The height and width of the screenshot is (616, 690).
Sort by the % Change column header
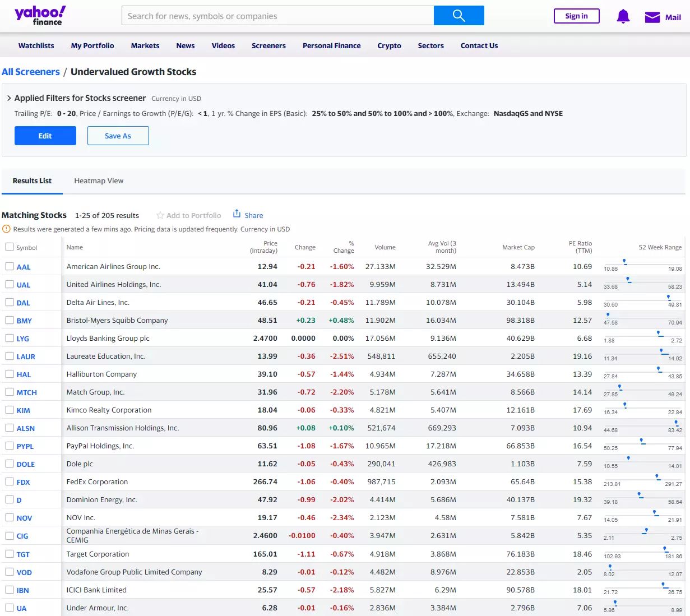tap(344, 247)
